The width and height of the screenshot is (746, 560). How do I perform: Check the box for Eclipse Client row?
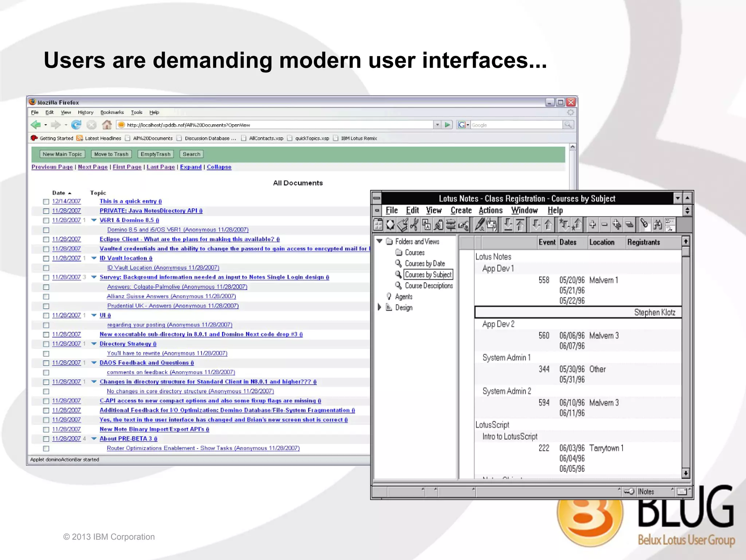coord(46,239)
